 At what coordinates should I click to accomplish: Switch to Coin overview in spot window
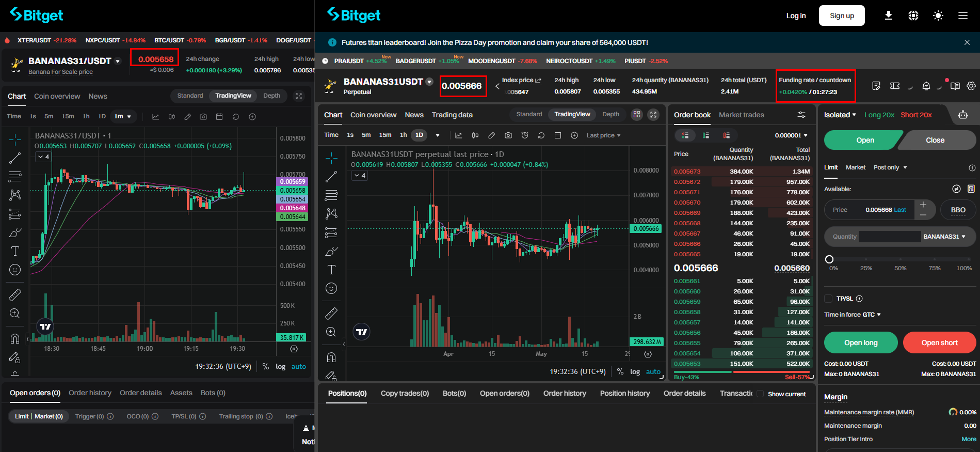pyautogui.click(x=57, y=96)
